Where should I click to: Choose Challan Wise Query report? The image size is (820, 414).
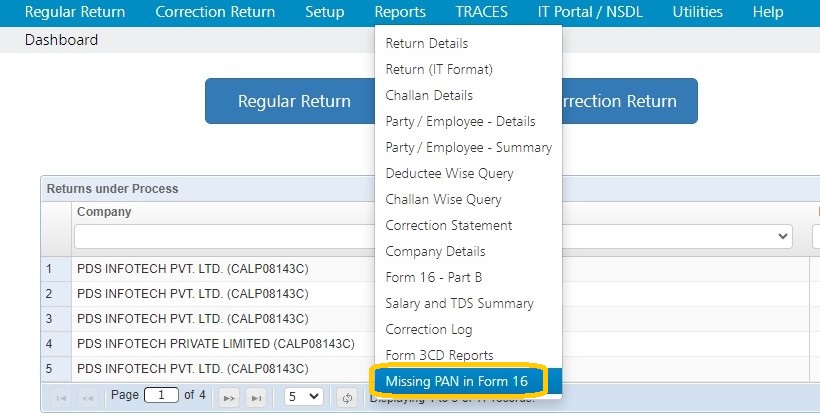pyautogui.click(x=443, y=199)
